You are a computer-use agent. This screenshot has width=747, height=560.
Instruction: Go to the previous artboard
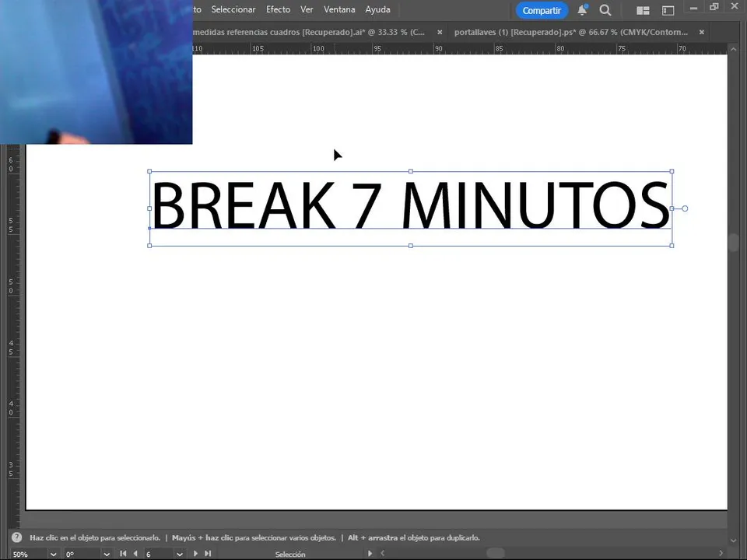[135, 554]
